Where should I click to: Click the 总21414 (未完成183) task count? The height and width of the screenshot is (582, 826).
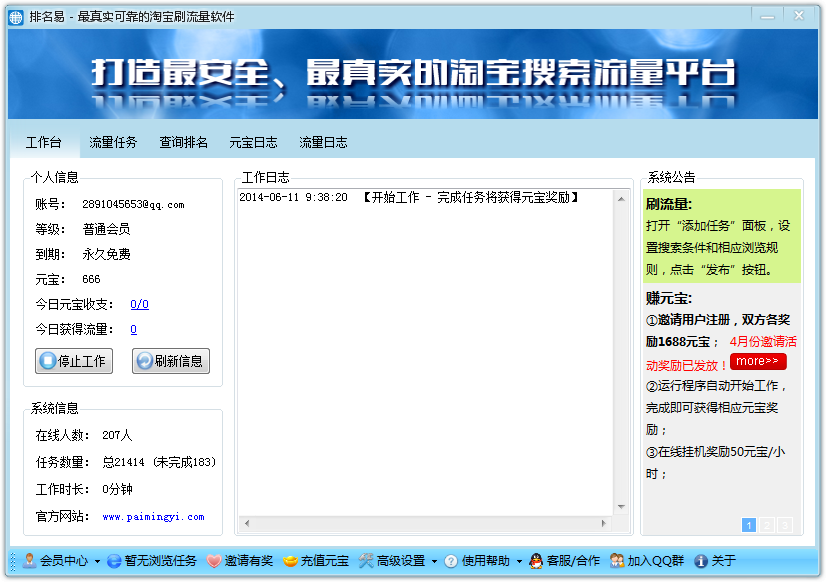(x=159, y=462)
